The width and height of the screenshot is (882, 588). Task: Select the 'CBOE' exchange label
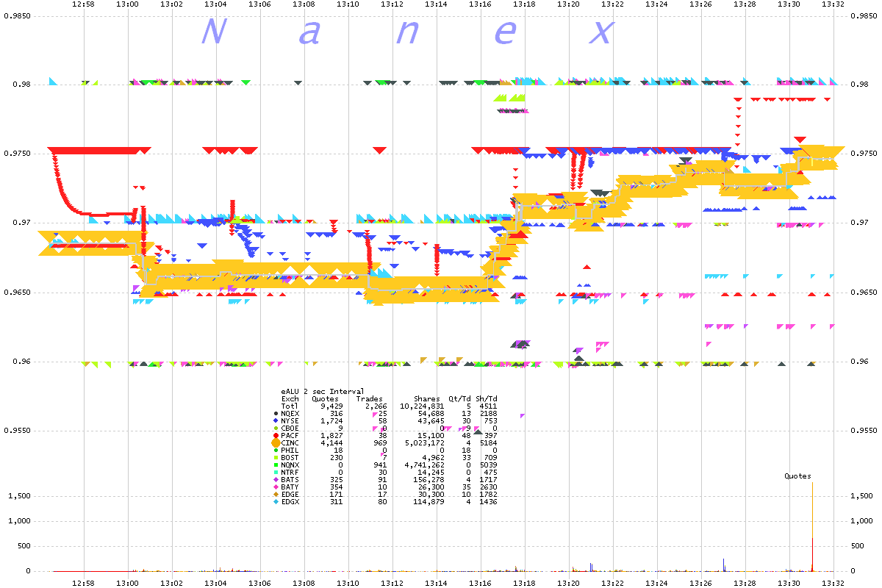click(x=290, y=429)
